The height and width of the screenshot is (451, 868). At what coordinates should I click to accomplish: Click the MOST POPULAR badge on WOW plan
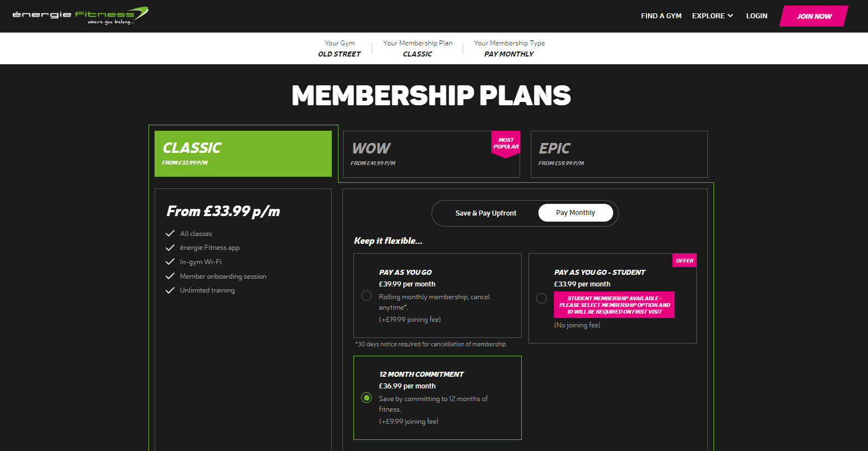[505, 143]
